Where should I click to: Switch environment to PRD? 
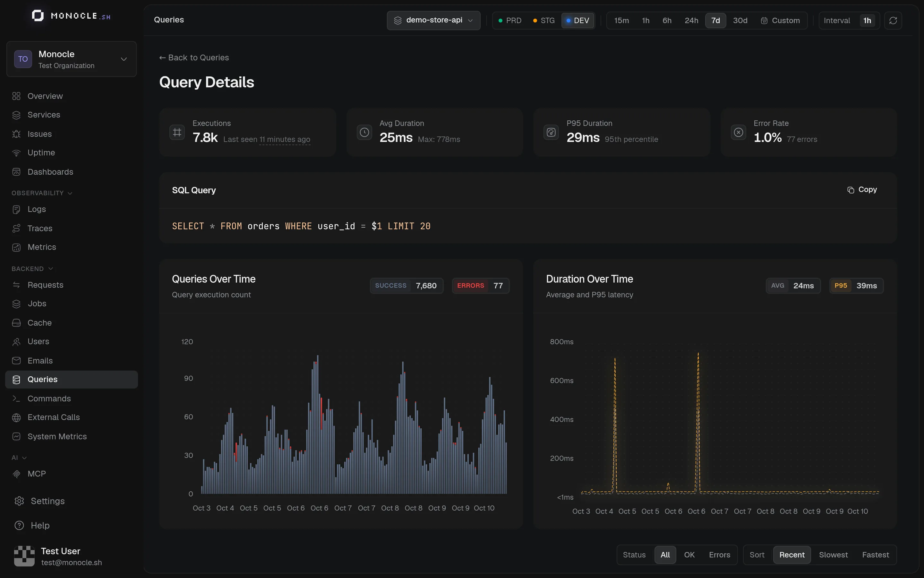510,20
